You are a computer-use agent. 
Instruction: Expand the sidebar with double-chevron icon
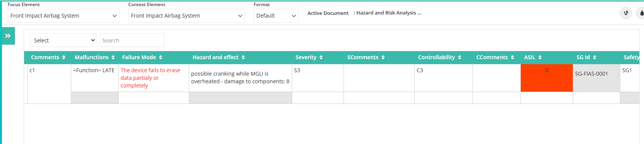pyautogui.click(x=8, y=36)
